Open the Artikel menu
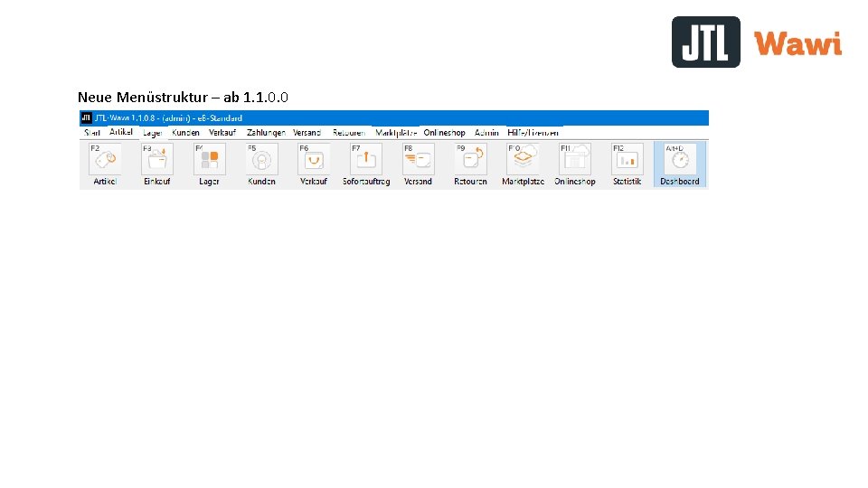Screen dimensions: 868x488 [x=120, y=132]
